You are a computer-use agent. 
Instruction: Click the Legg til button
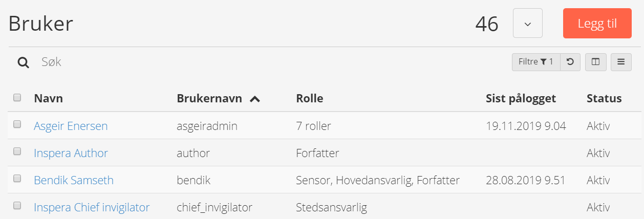[x=597, y=24]
